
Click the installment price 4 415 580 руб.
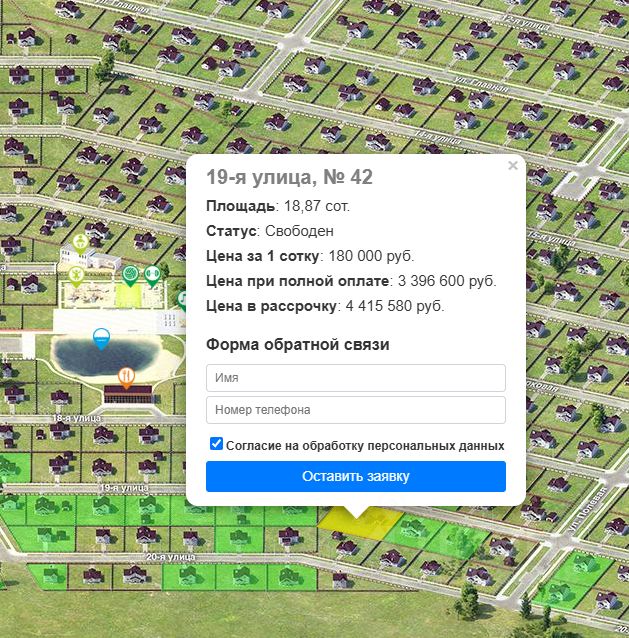click(x=395, y=306)
